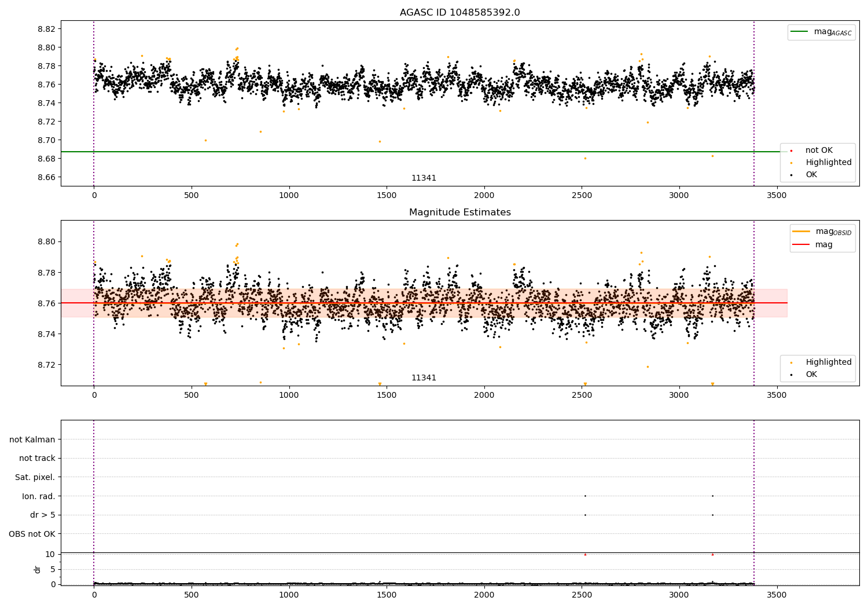Click the dr > 5 marker near 3170
The height and width of the screenshot is (608, 868).
pos(712,515)
